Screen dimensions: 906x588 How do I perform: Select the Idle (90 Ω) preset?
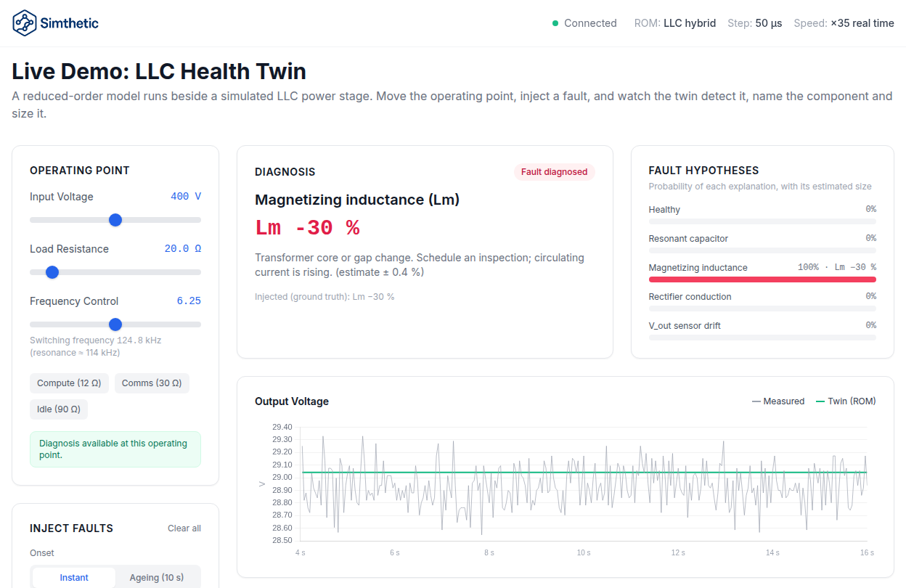[x=59, y=409]
